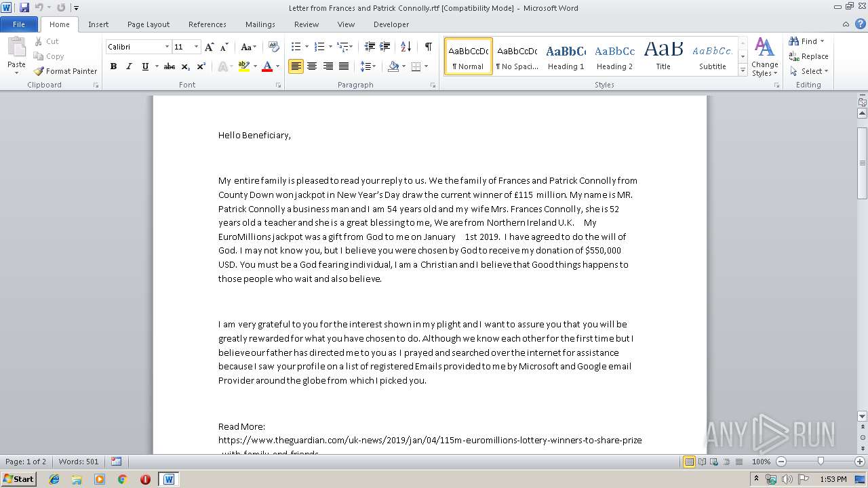
Task: Click the ribbon Help icon
Action: tap(861, 24)
